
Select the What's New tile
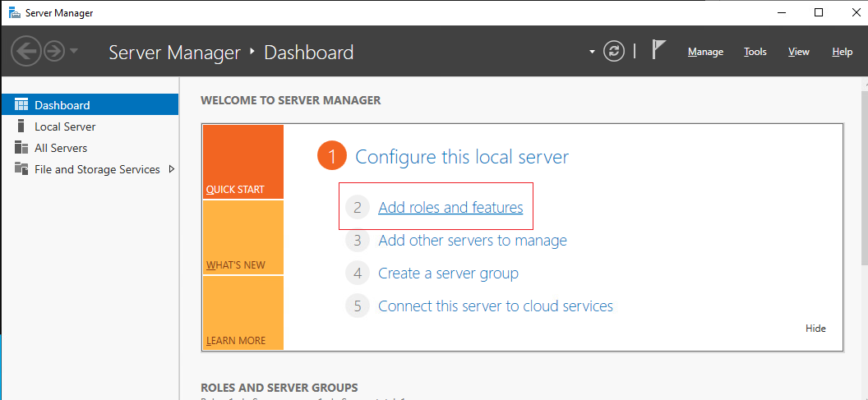(242, 238)
